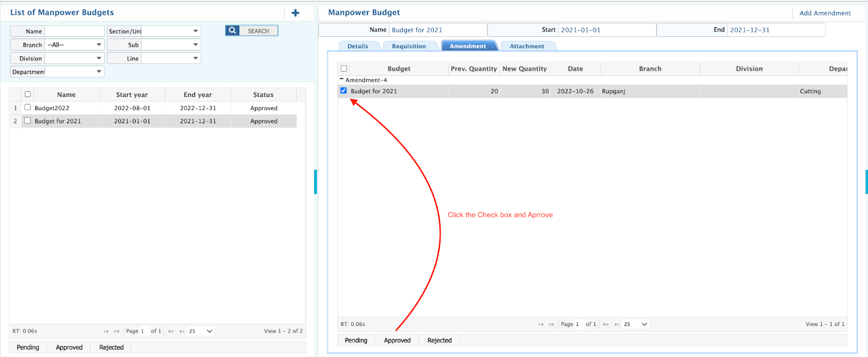Click the plus icon to add manpower budget
The image size is (868, 357).
tap(295, 13)
